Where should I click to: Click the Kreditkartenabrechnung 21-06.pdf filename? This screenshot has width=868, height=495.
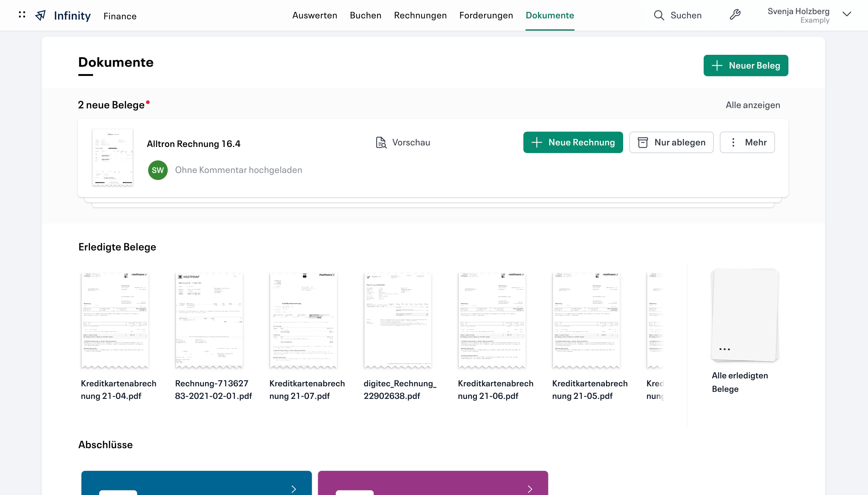pos(496,390)
